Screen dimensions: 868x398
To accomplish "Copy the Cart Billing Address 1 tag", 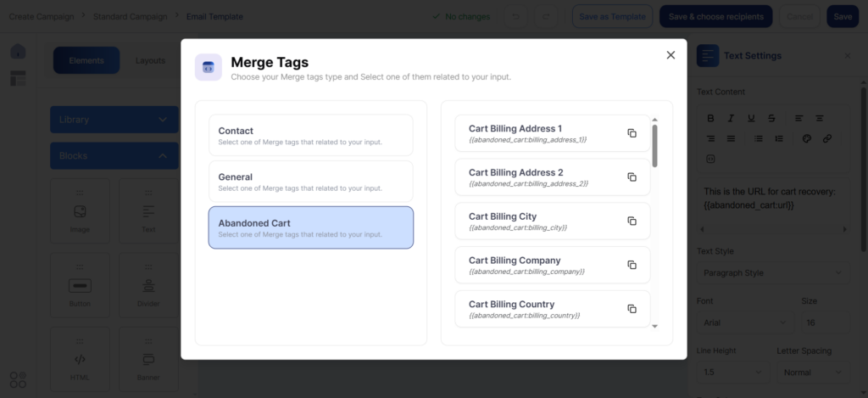I will (x=632, y=133).
